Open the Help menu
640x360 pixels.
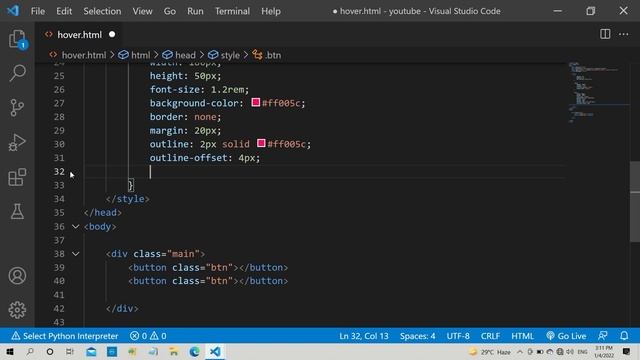tap(271, 11)
